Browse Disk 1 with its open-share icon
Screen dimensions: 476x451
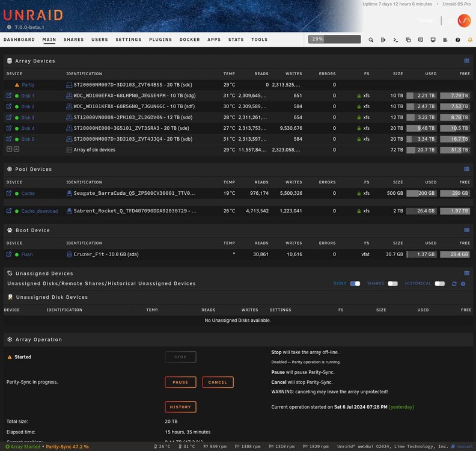(9, 96)
